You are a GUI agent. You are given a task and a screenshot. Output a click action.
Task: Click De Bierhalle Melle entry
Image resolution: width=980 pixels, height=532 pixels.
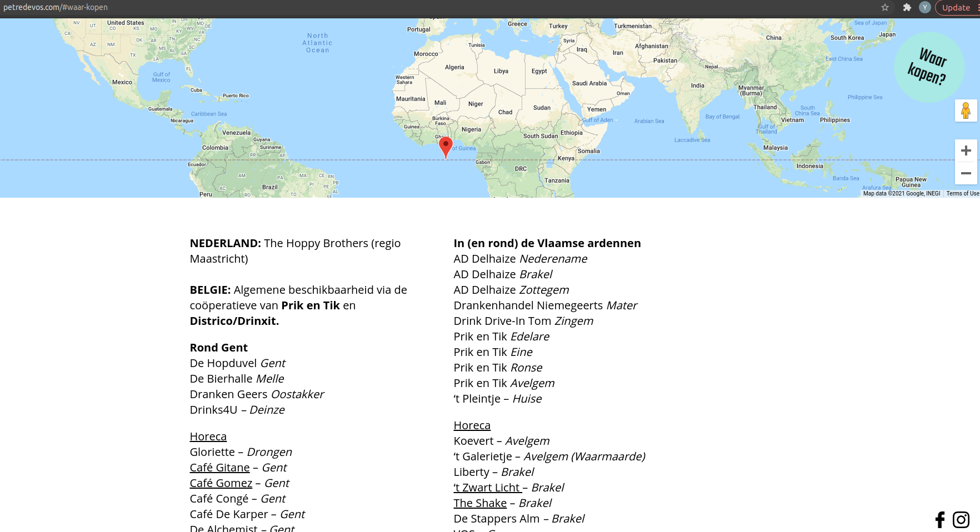tap(237, 379)
